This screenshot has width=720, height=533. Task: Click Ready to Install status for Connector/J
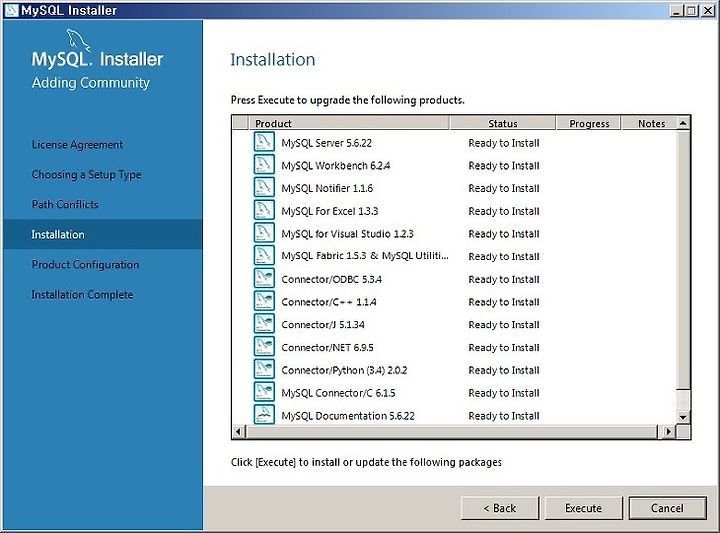504,325
